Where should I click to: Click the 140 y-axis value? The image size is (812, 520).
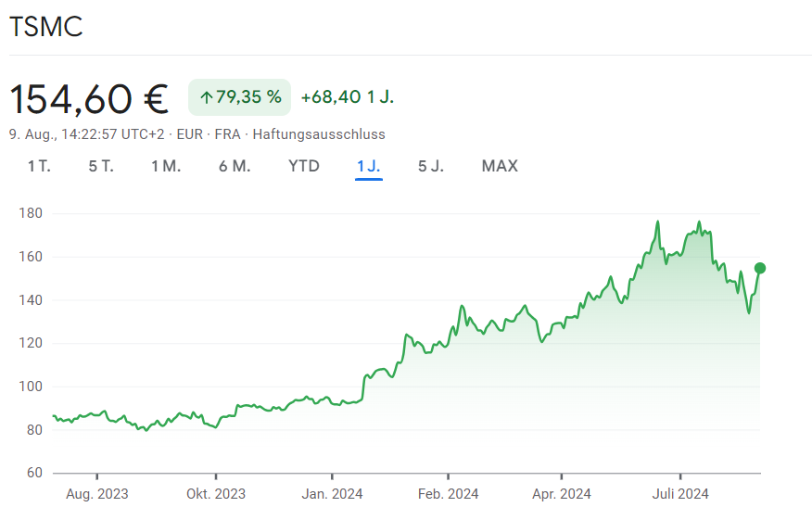coord(31,300)
